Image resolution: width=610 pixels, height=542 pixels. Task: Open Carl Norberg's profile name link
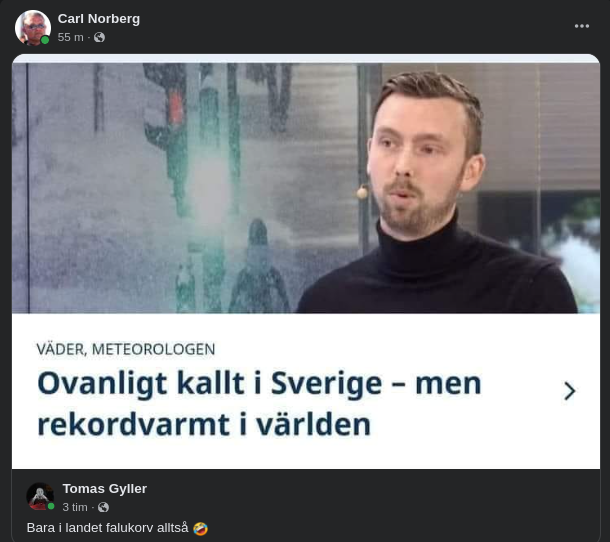[x=99, y=19]
